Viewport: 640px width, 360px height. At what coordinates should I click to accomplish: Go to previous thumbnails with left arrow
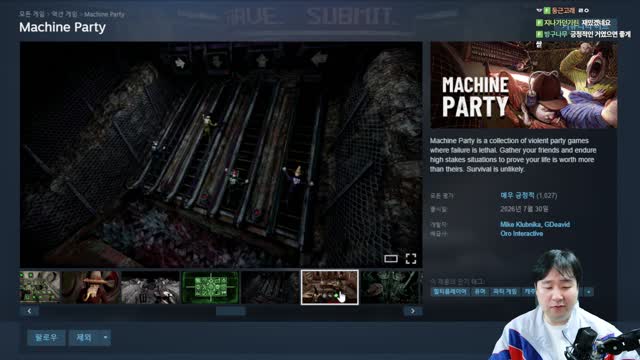pos(29,311)
